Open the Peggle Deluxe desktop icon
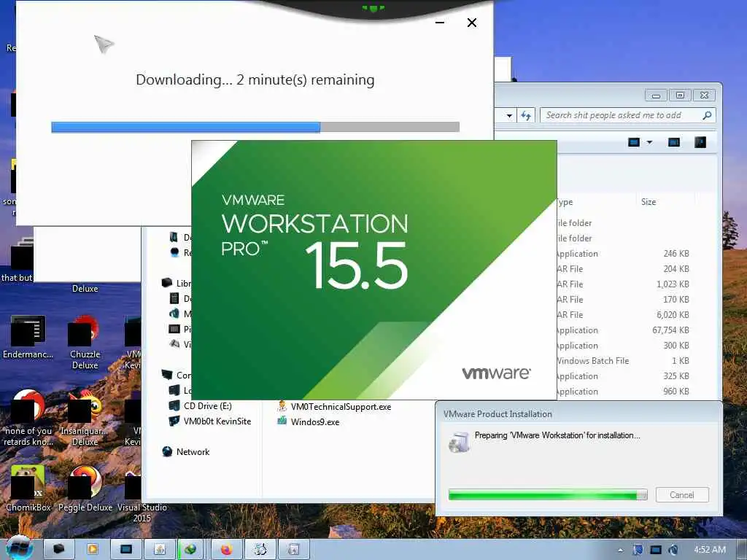This screenshot has height=560, width=747. [x=85, y=489]
